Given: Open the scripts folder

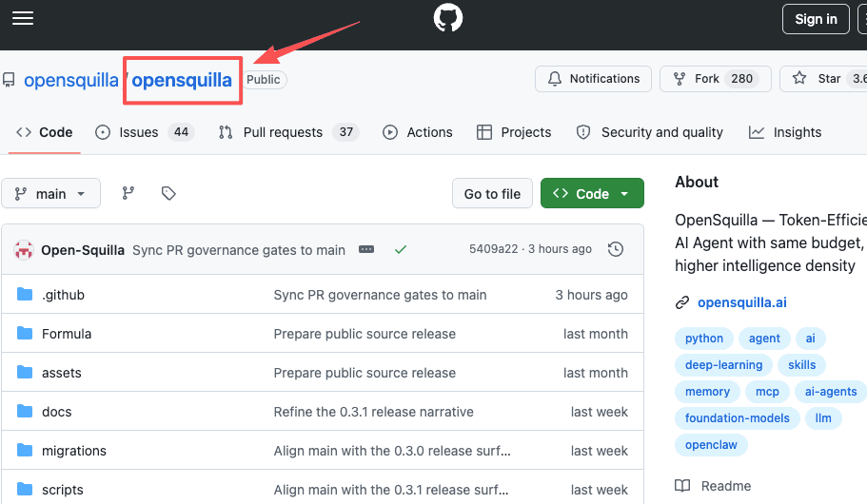Looking at the screenshot, I should tap(63, 490).
